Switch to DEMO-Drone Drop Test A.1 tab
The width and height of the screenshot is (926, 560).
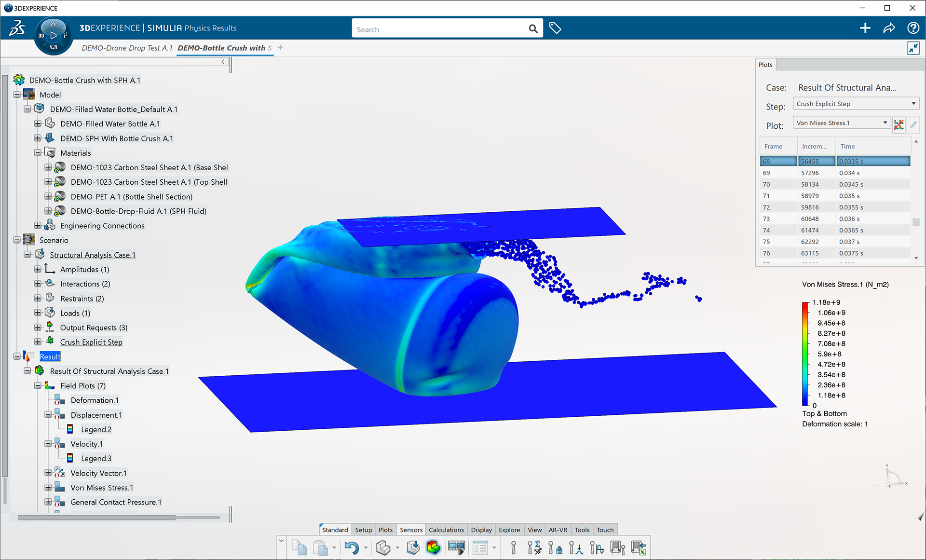(127, 48)
